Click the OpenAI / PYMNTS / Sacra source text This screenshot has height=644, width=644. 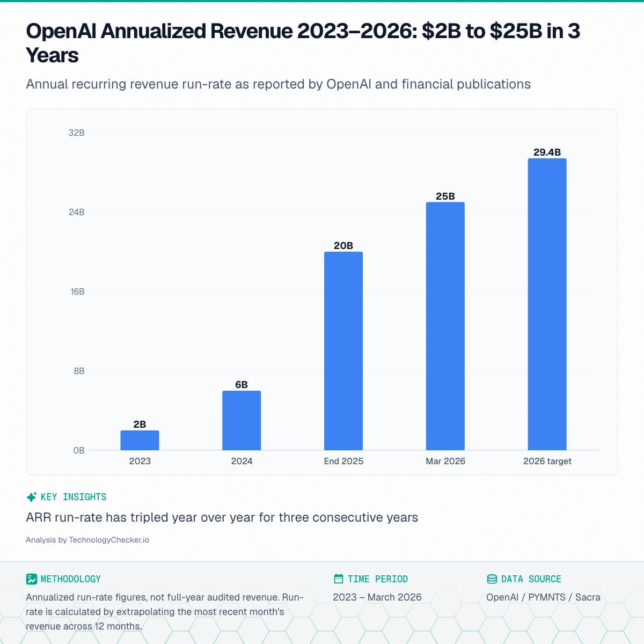[543, 597]
